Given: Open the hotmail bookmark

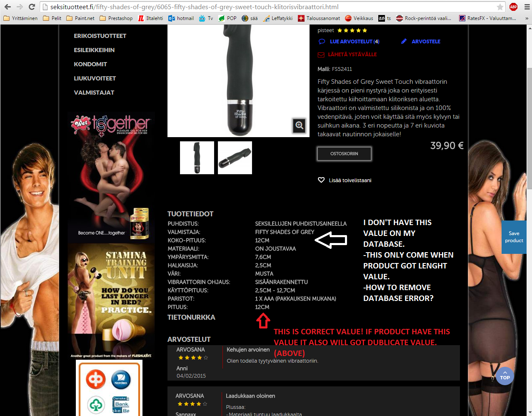Looking at the screenshot, I should pos(181,18).
